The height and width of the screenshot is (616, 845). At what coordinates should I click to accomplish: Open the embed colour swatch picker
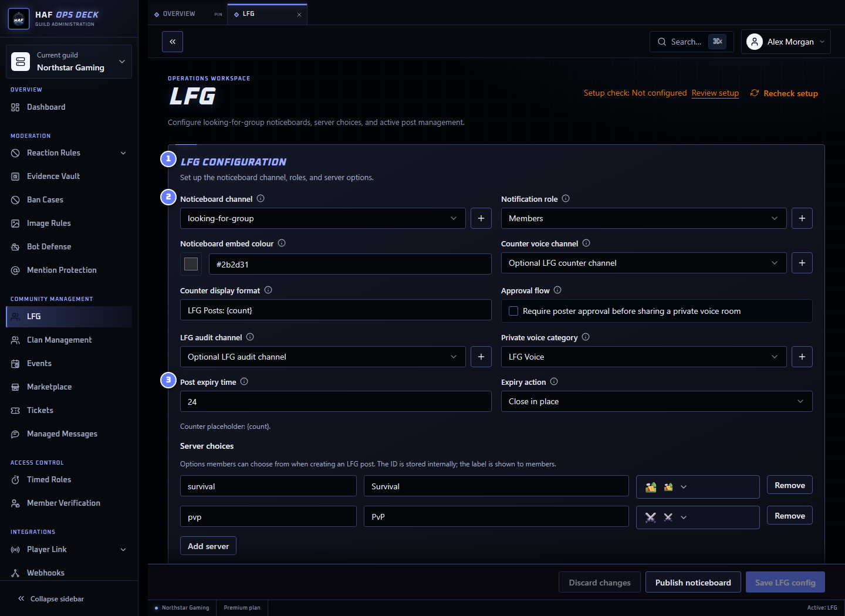(191, 264)
